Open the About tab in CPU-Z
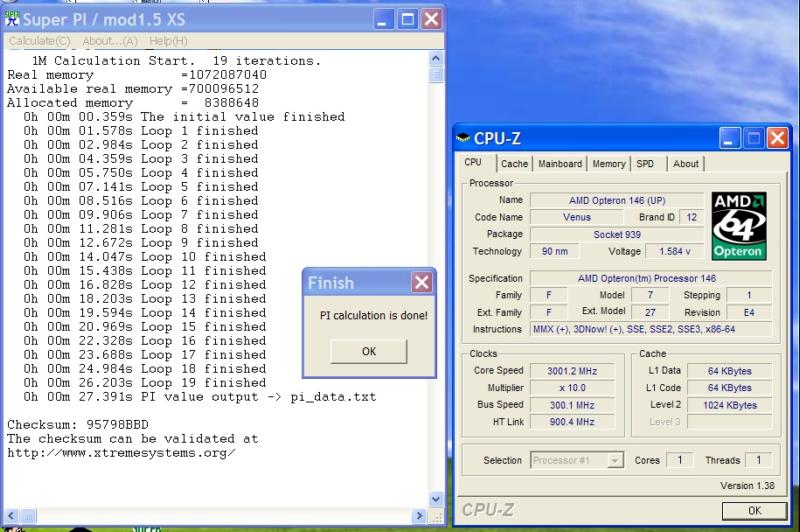 coord(686,164)
